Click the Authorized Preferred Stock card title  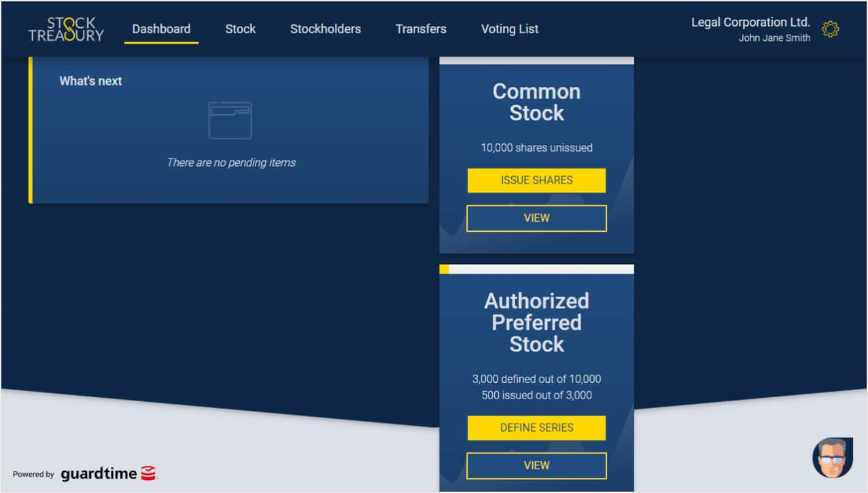pyautogui.click(x=536, y=322)
